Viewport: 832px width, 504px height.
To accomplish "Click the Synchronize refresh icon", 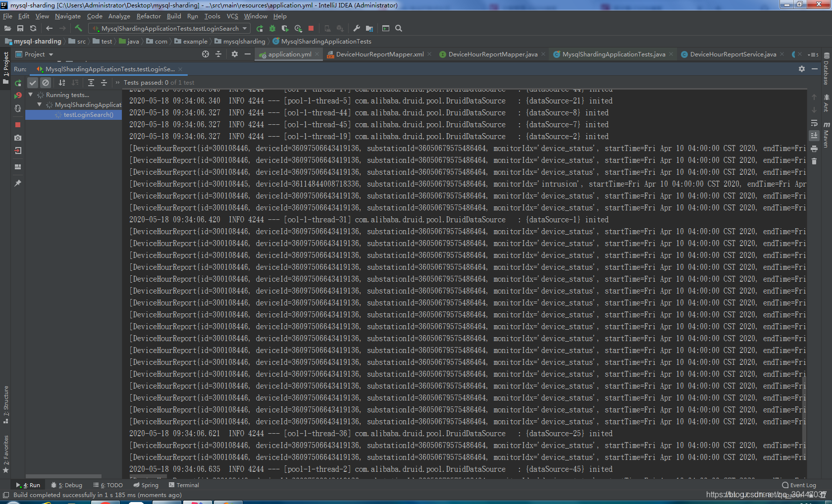I will click(33, 29).
